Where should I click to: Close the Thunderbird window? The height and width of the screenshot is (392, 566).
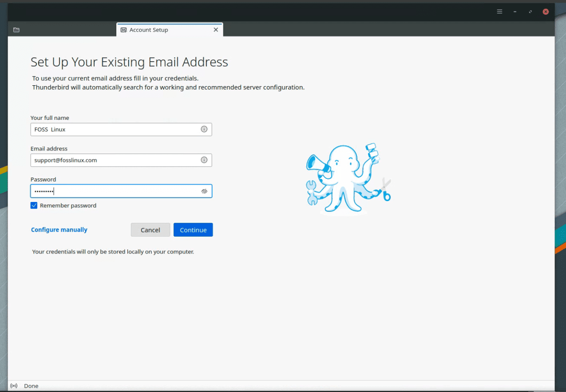[x=546, y=12]
